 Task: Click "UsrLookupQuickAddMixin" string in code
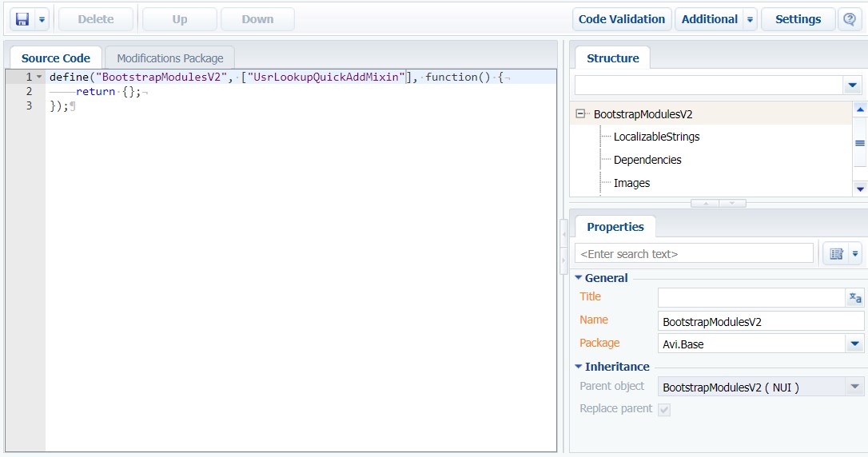coord(326,77)
